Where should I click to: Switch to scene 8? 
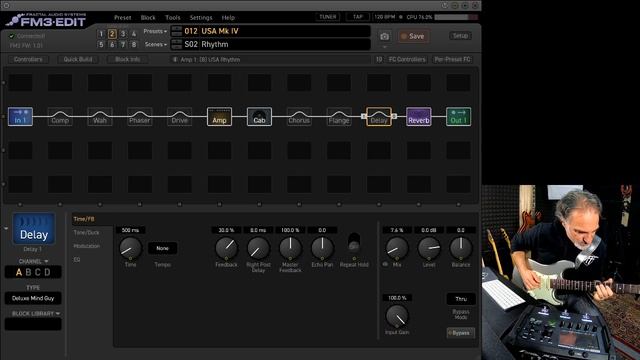pyautogui.click(x=133, y=44)
